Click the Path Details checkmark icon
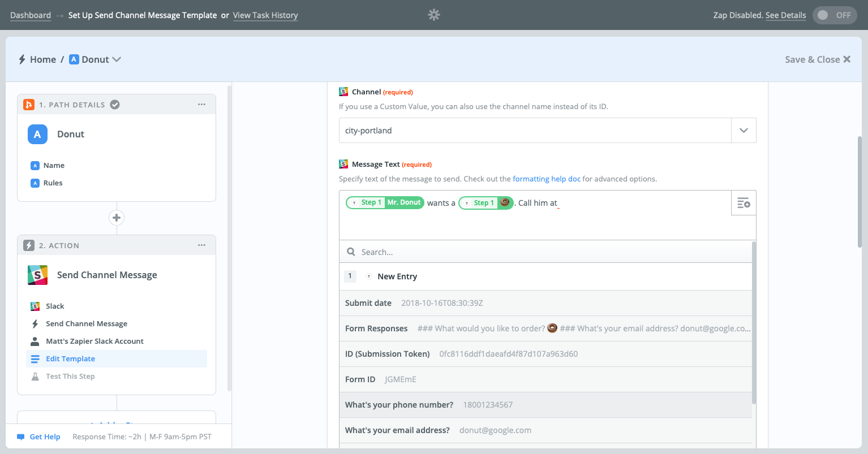Viewport: 868px width, 454px height. click(115, 105)
